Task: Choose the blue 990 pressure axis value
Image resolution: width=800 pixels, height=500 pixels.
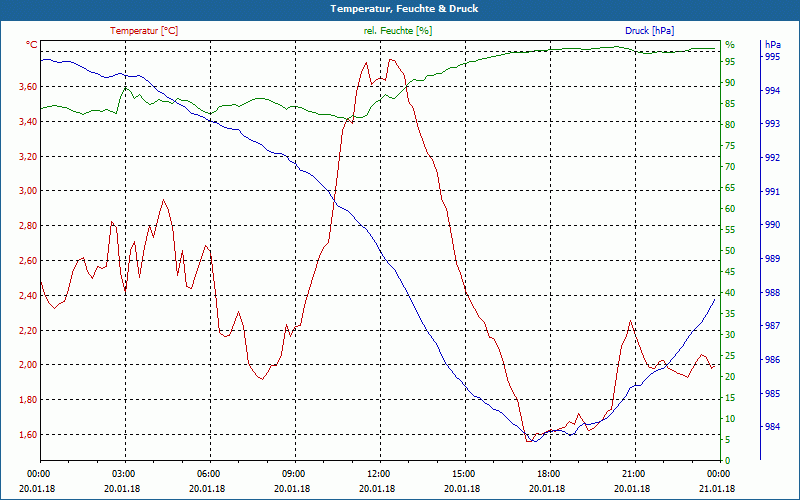Action: 772,225
